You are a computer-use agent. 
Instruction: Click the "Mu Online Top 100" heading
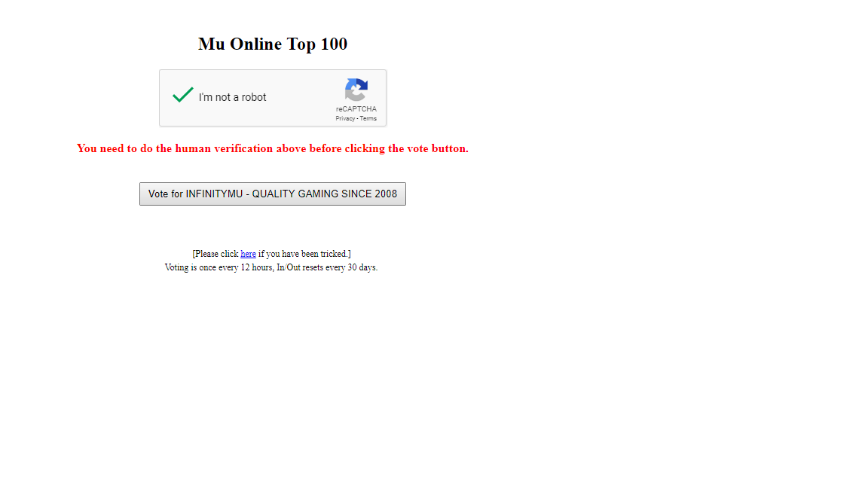tap(273, 44)
